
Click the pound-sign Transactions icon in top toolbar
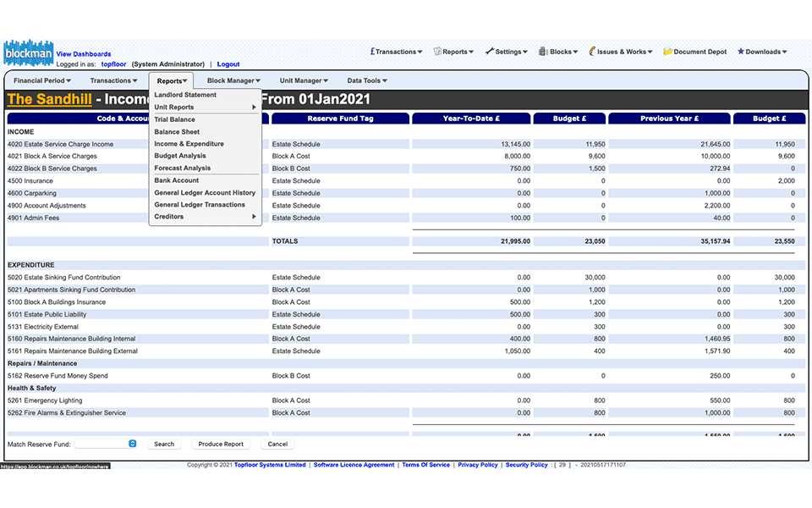click(x=373, y=52)
